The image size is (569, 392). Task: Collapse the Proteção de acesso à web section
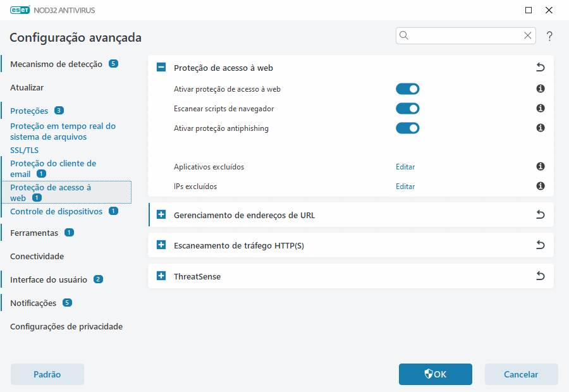pos(161,67)
